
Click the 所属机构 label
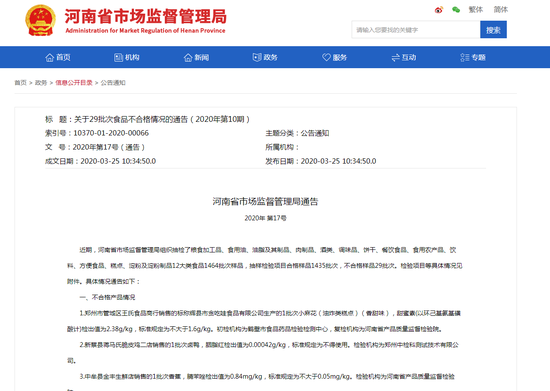click(x=282, y=147)
